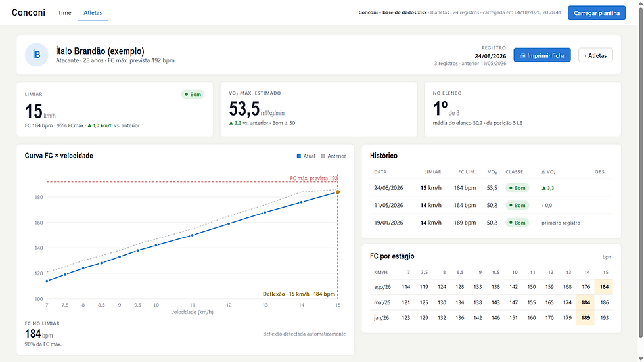Click the CLASSE column header in Histórico
This screenshot has height=362, width=644.
point(514,172)
